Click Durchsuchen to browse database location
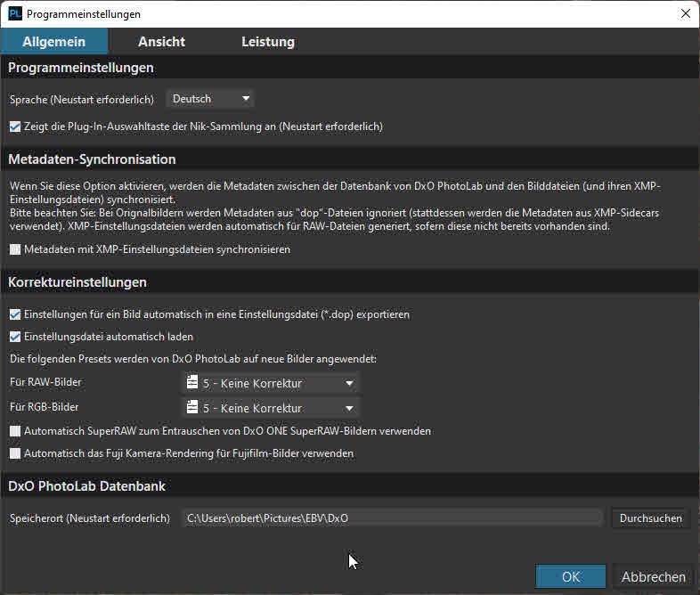 [x=650, y=518]
